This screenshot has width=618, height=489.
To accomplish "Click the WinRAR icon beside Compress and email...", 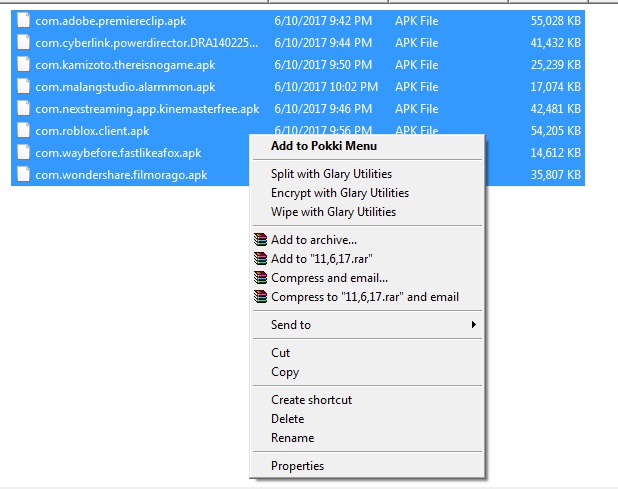I will tap(261, 277).
